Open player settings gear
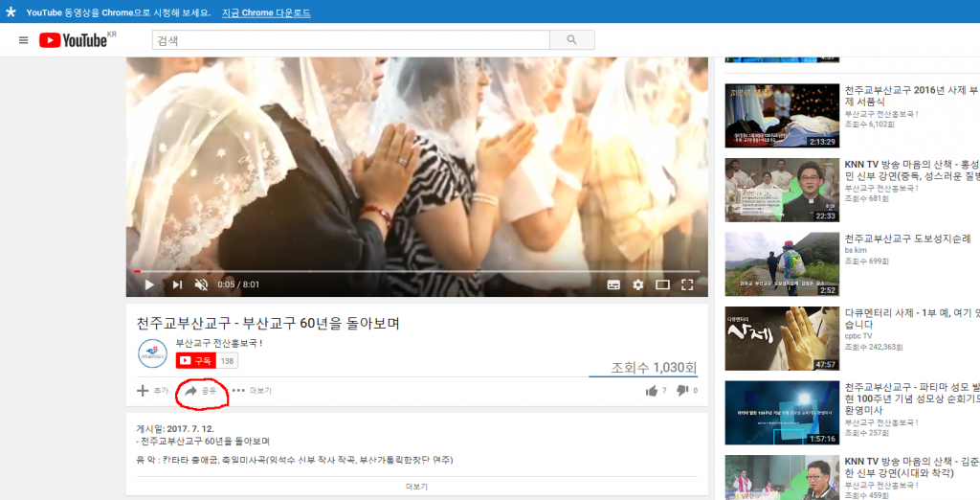 pos(638,284)
